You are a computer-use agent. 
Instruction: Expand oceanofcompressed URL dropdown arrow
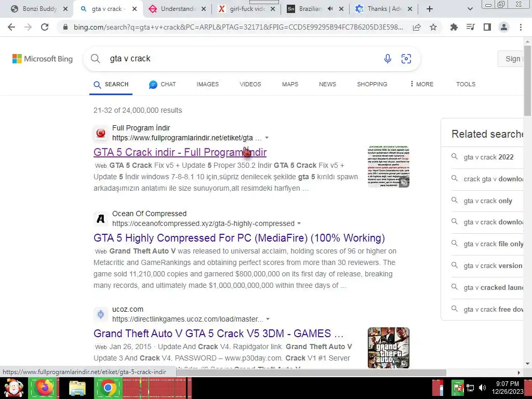coord(299,223)
